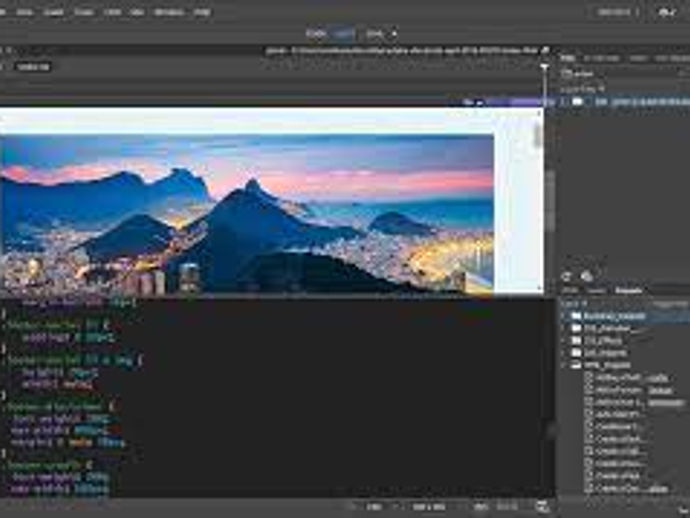690x518 pixels.
Task: Expand the CSS_Snippets folder
Action: [x=564, y=353]
